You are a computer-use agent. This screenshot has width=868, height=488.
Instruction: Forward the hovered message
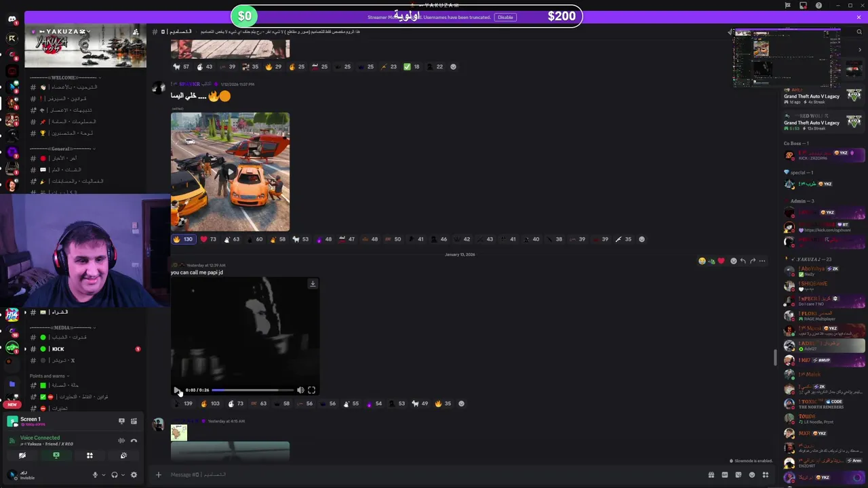[x=753, y=261]
